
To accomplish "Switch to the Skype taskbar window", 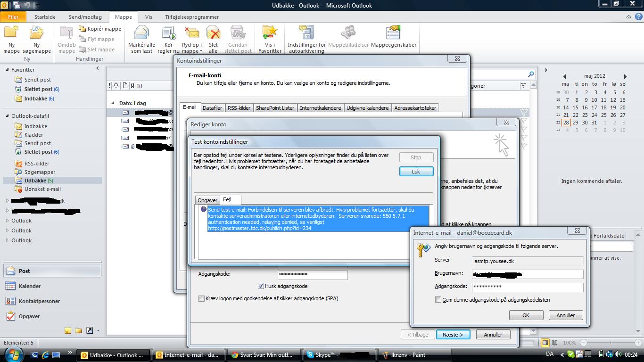I will [x=339, y=355].
